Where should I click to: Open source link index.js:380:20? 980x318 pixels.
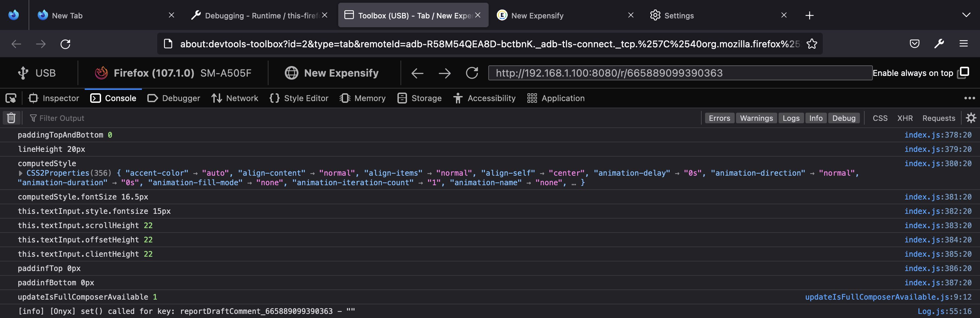938,163
